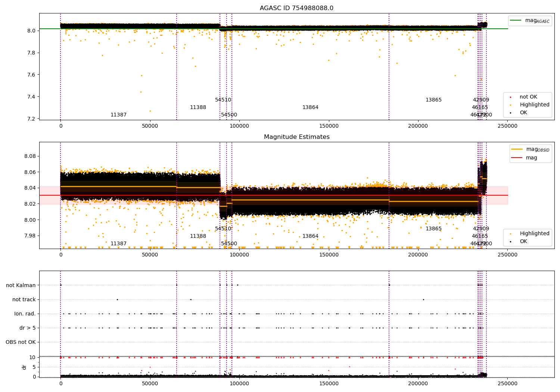Click the rotated 'dr' y-axis label
560x392 pixels.
click(x=24, y=367)
